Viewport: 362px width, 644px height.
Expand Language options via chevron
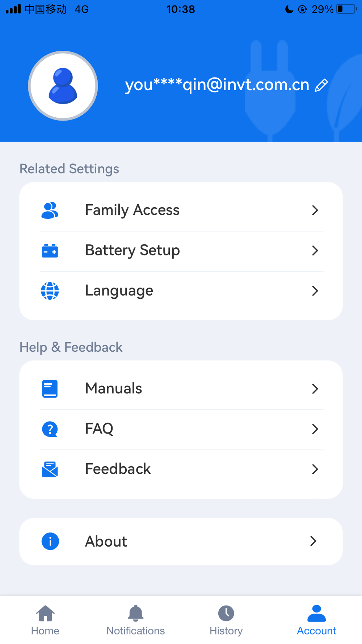coord(315,291)
